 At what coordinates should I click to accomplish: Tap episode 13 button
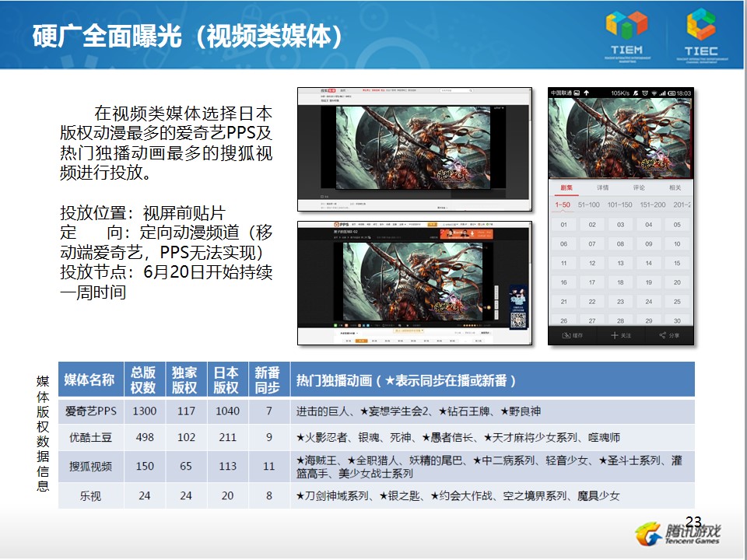620,263
